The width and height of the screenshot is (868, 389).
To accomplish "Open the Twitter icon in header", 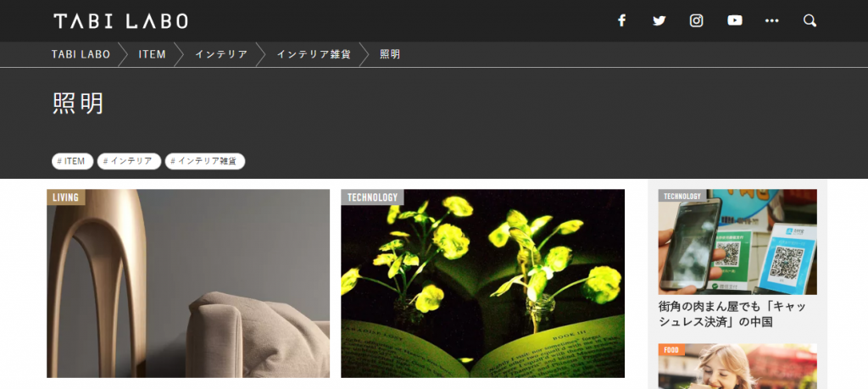I will [659, 21].
